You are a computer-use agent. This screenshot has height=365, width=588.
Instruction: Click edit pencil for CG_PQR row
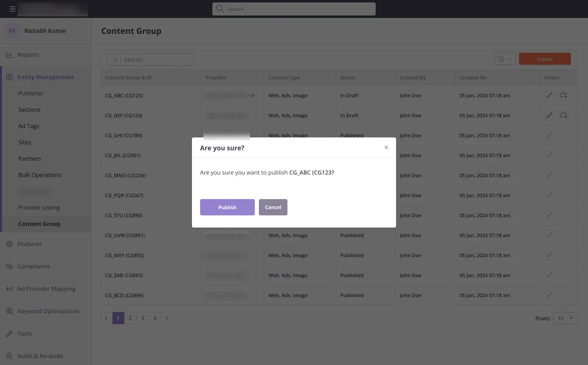click(550, 195)
